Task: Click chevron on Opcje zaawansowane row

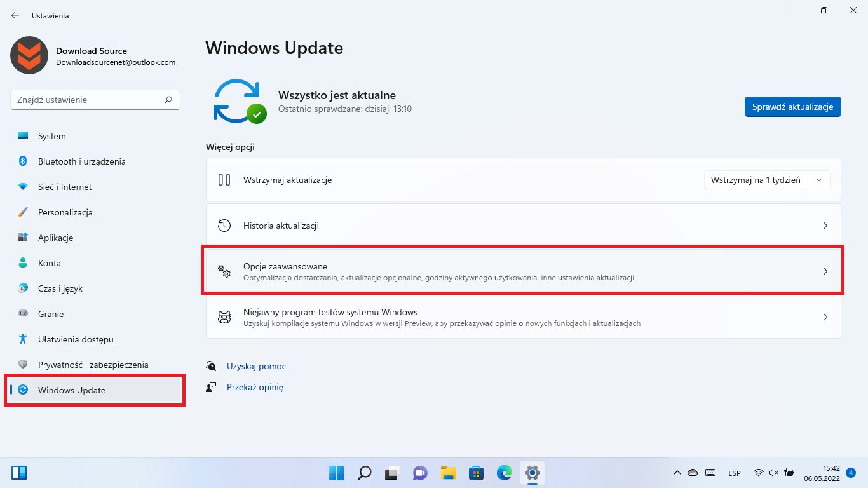Action: pos(825,271)
